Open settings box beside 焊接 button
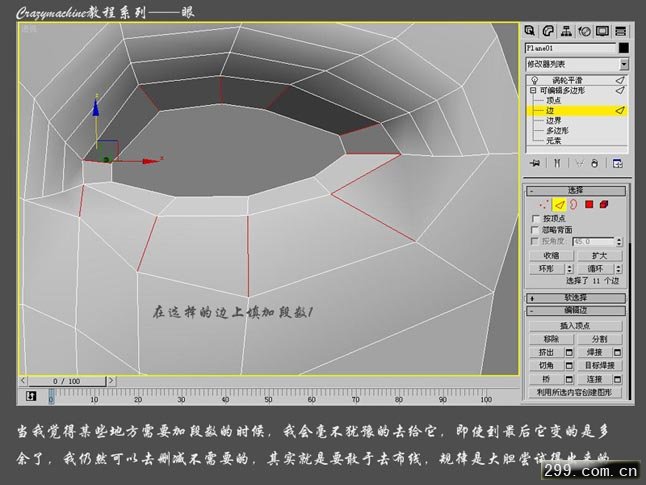 pyautogui.click(x=617, y=353)
